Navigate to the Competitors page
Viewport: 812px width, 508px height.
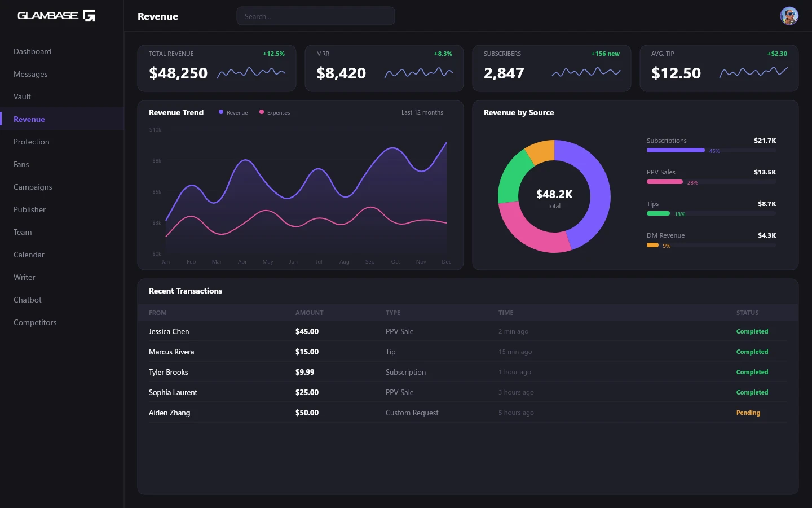click(x=35, y=322)
